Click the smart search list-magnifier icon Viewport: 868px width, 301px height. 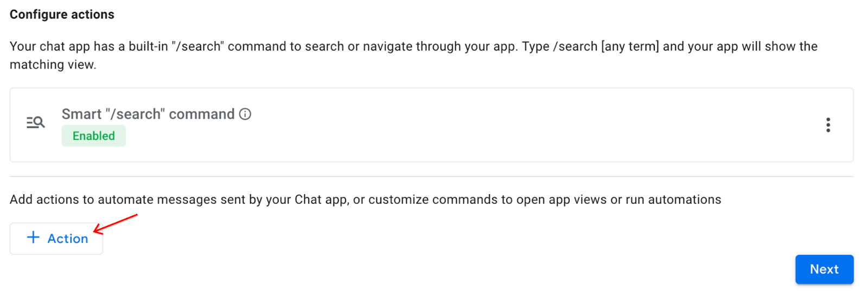pos(36,123)
